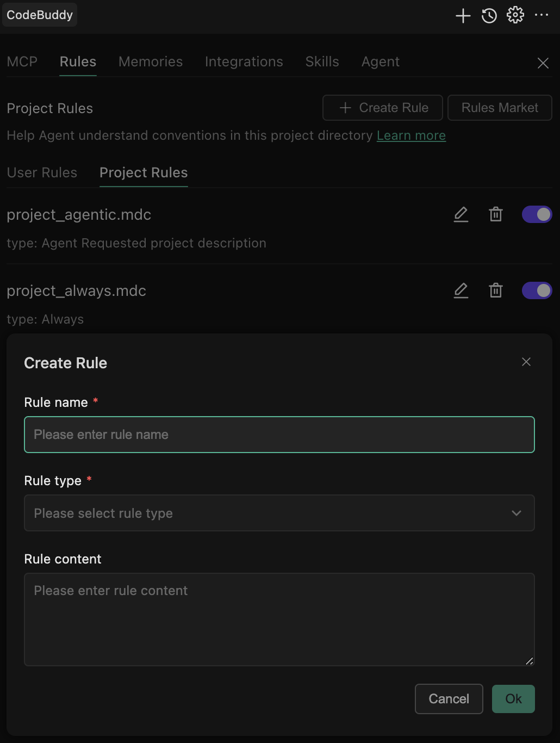The height and width of the screenshot is (743, 560).
Task: Click the plus icon for new chat
Action: tap(463, 16)
